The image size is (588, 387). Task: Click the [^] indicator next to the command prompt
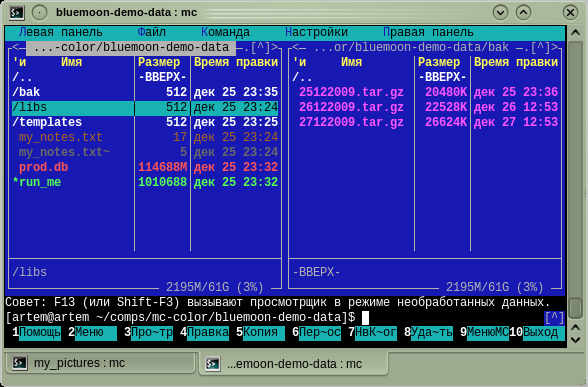click(x=554, y=318)
